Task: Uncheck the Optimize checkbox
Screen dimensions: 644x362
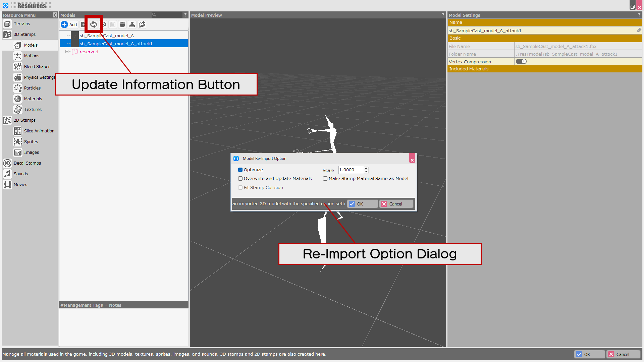Action: [240, 170]
